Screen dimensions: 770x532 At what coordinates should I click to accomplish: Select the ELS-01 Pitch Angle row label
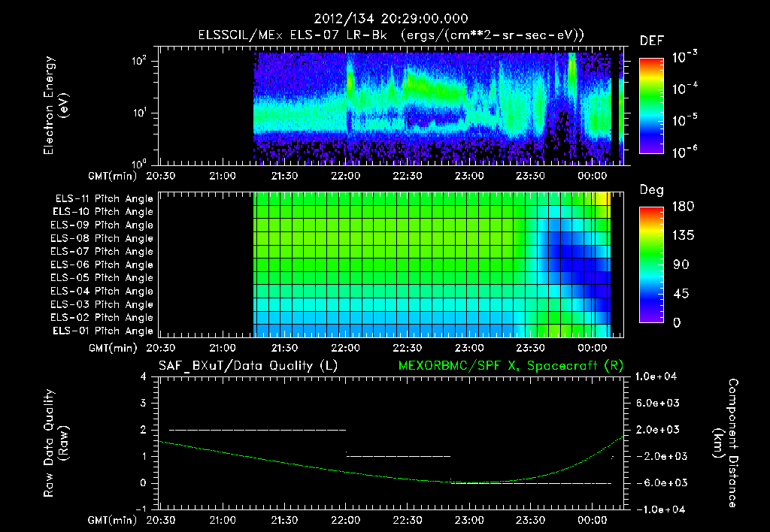tap(103, 331)
